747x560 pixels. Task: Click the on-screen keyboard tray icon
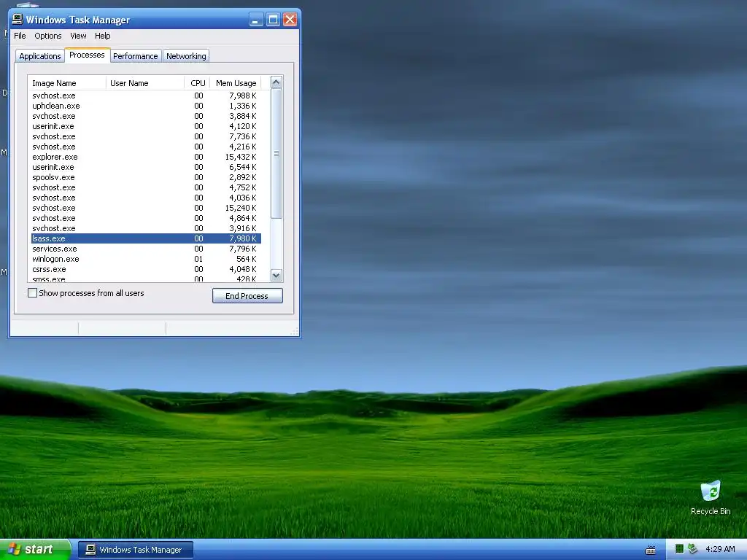(650, 550)
